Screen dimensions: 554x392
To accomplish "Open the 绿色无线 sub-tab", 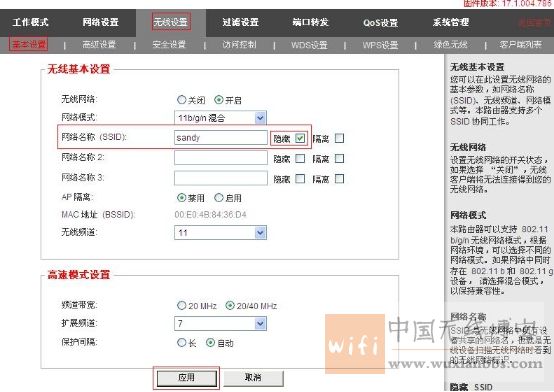I will 450,45.
